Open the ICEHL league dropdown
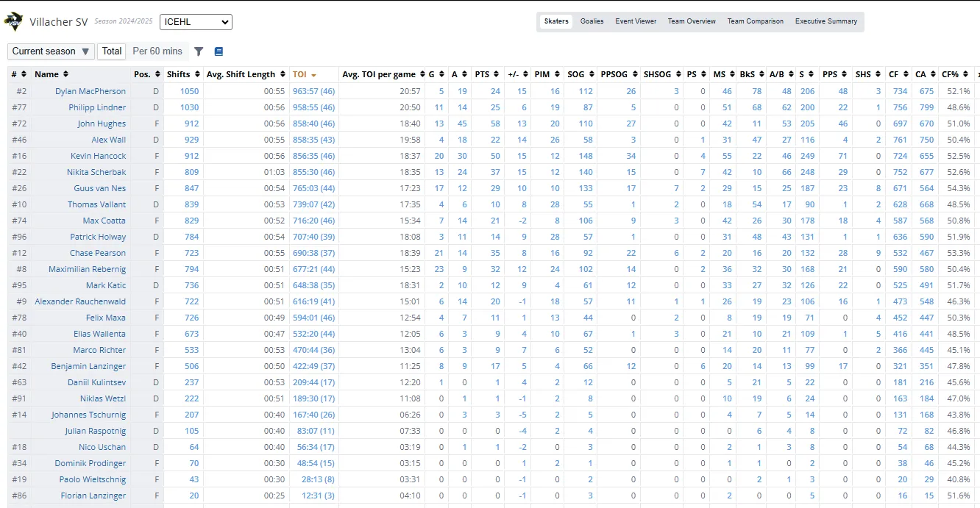The width and height of the screenshot is (980, 508). (x=196, y=22)
